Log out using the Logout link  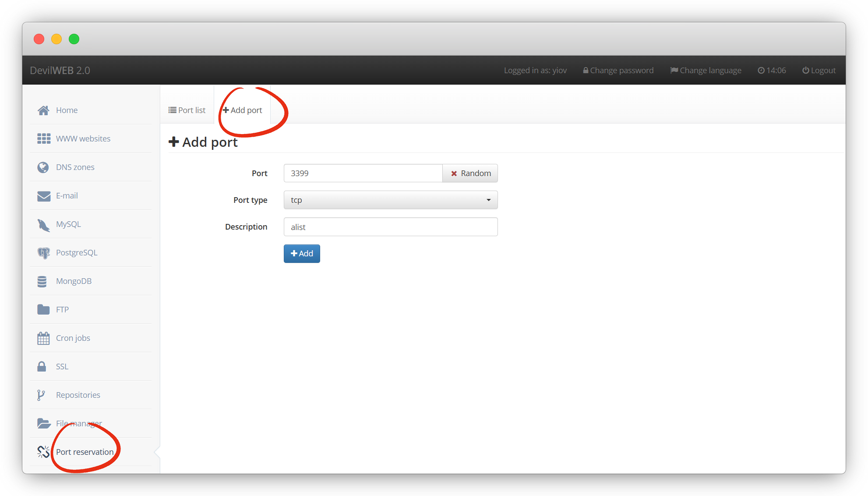pyautogui.click(x=819, y=71)
